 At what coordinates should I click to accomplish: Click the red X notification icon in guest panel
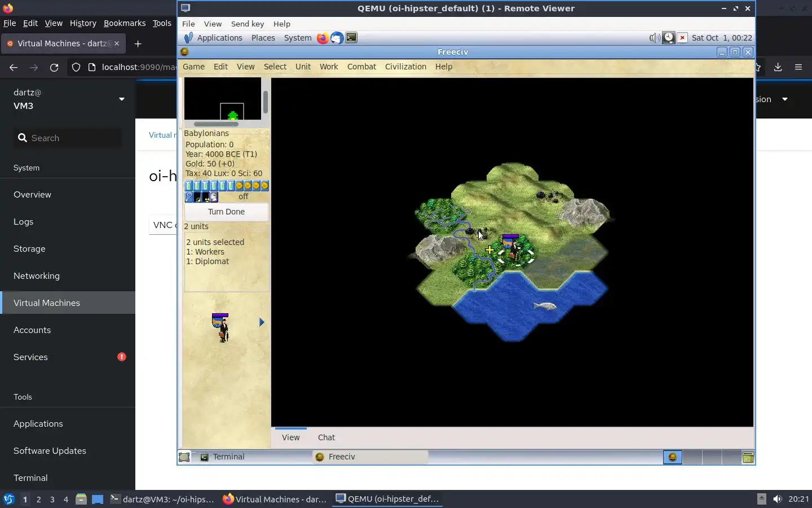point(682,38)
